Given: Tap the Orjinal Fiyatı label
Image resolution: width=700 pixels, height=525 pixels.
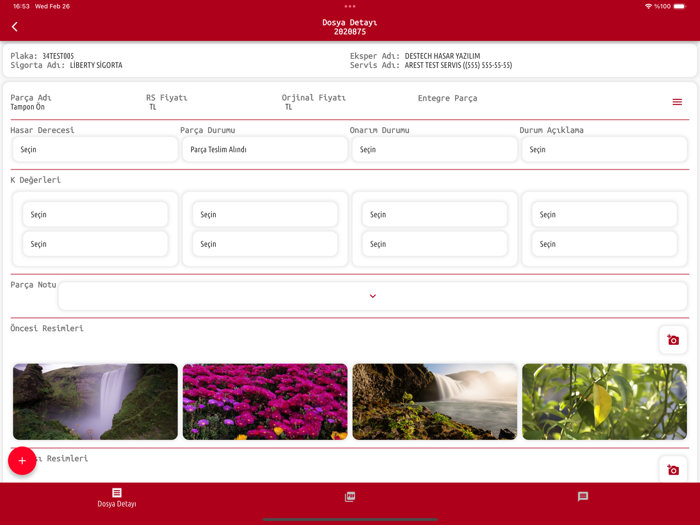Looking at the screenshot, I should coord(314,98).
